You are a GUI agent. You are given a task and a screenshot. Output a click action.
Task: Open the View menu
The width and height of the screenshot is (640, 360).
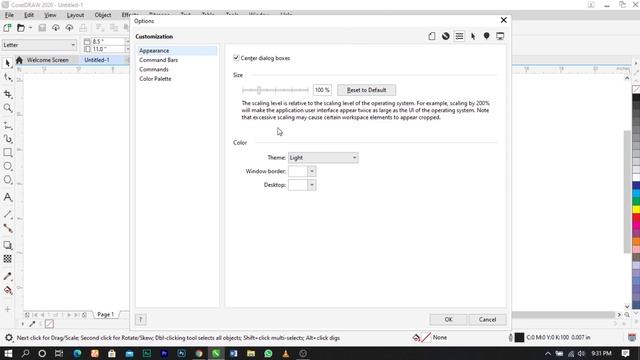(x=50, y=15)
